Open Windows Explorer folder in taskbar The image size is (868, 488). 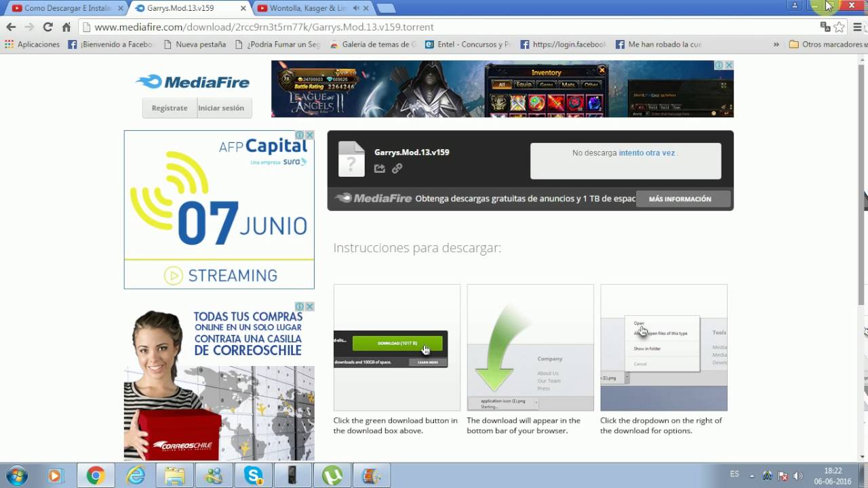[x=174, y=476]
